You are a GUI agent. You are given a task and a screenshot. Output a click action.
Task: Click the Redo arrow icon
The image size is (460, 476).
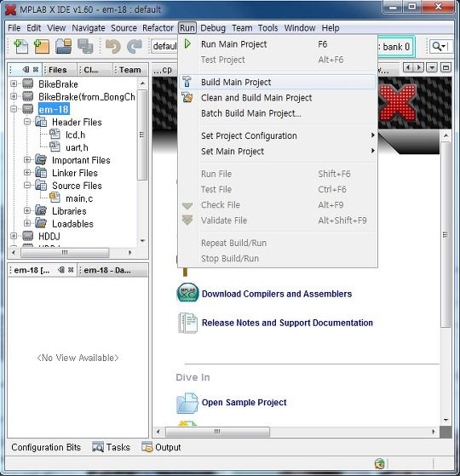click(135, 47)
